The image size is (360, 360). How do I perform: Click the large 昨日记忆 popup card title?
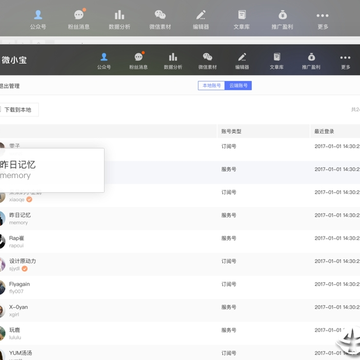[18, 165]
